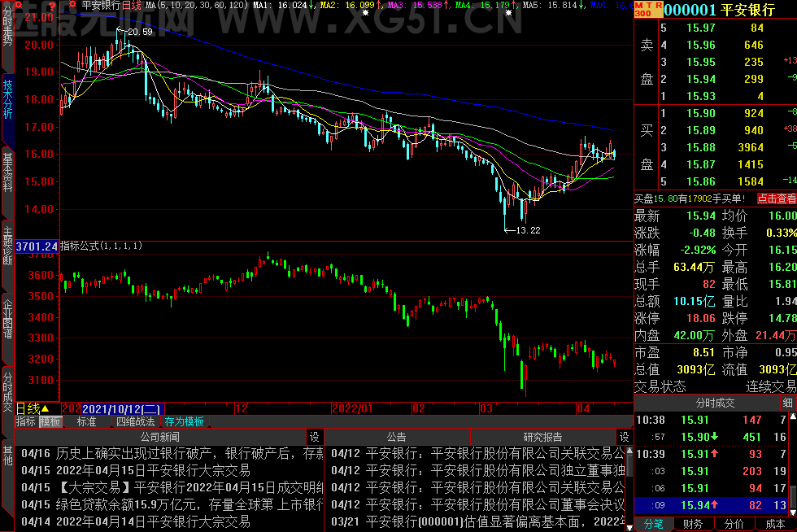Image resolution: width=797 pixels, height=532 pixels.
Task: Click 最新 price value 15.94
Action: coord(700,216)
